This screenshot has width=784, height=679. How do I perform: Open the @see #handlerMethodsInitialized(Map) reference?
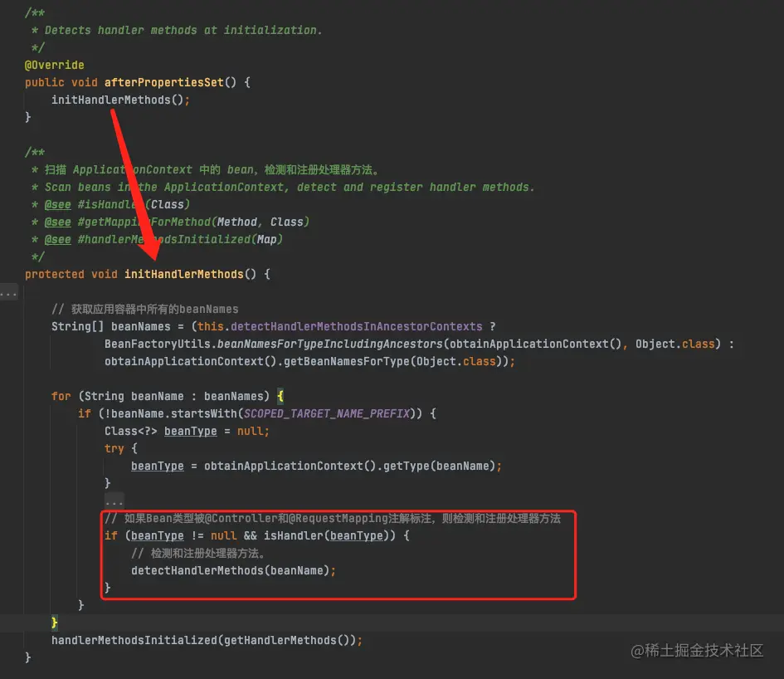click(x=163, y=239)
